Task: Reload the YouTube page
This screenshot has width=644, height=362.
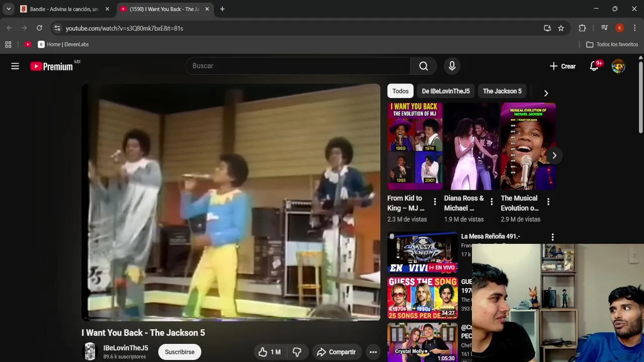Action: tap(39, 28)
